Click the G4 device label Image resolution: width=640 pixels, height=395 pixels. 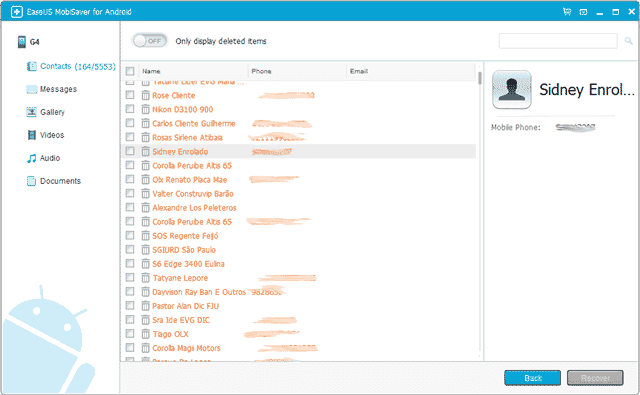tap(34, 42)
